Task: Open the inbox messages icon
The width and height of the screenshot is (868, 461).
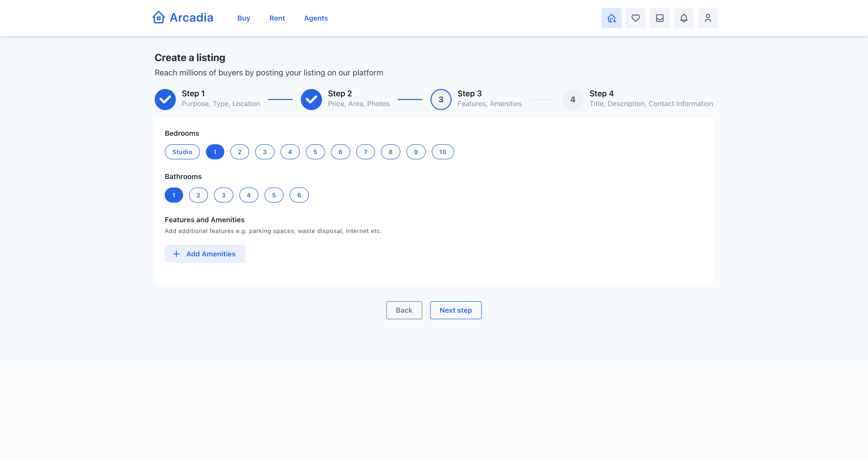Action: point(660,18)
